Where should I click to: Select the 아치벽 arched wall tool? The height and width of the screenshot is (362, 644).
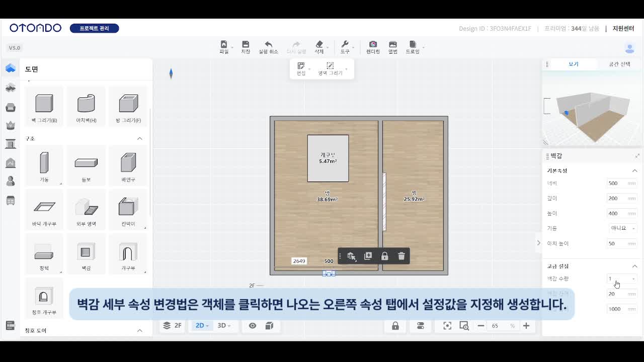[x=86, y=107]
